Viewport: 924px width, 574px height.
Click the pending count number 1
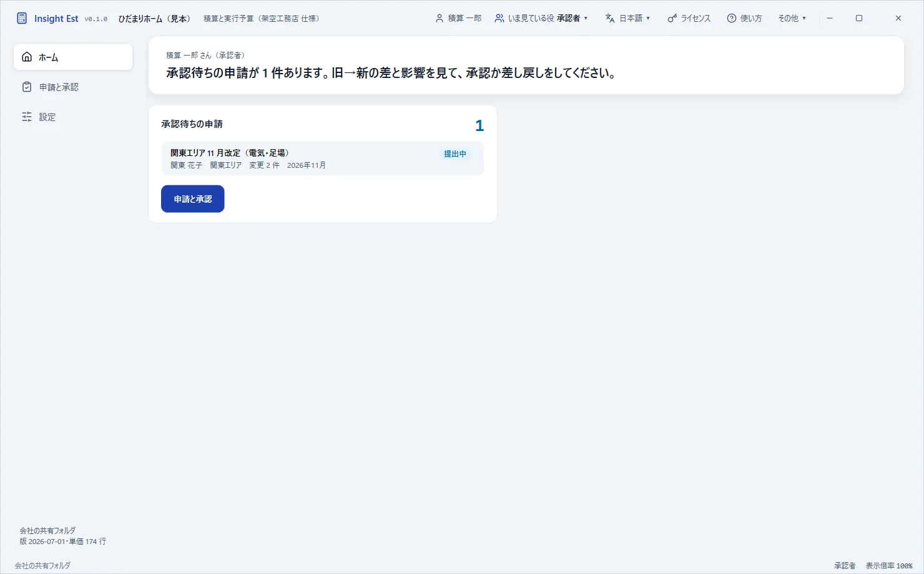click(x=479, y=125)
